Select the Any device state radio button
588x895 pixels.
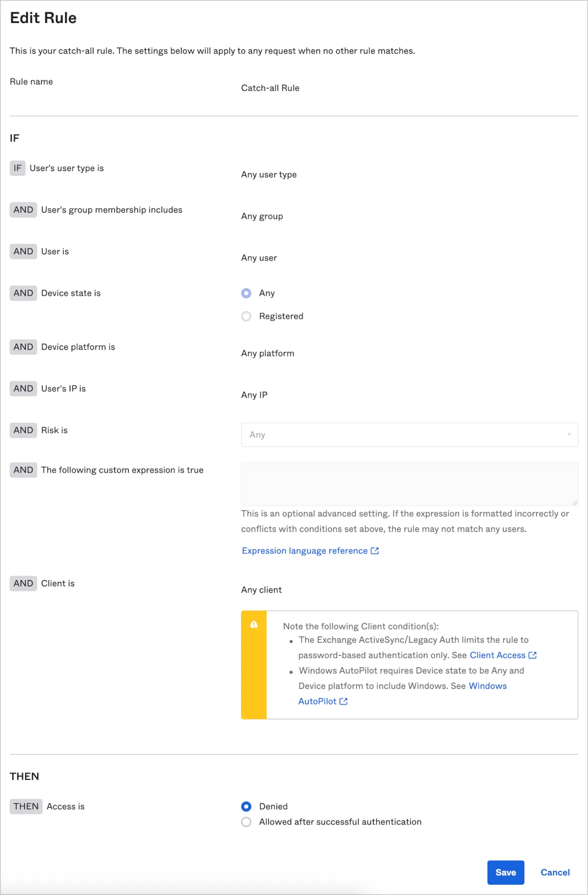coord(246,293)
